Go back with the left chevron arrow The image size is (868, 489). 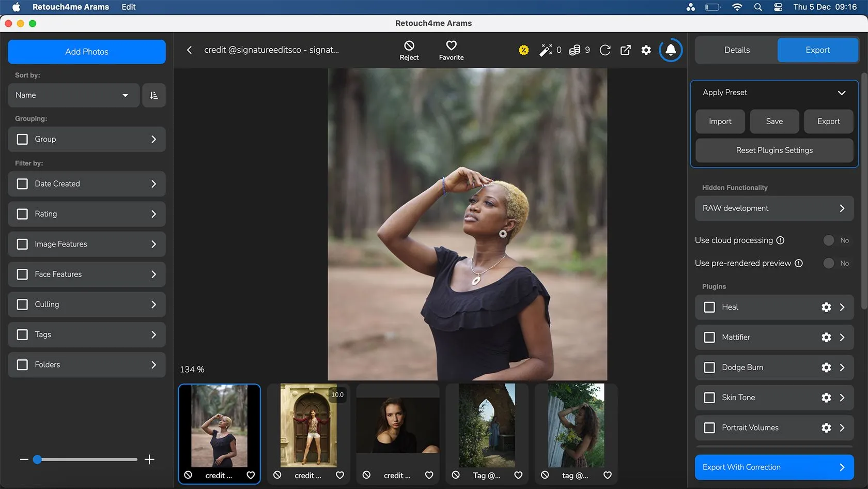(189, 50)
